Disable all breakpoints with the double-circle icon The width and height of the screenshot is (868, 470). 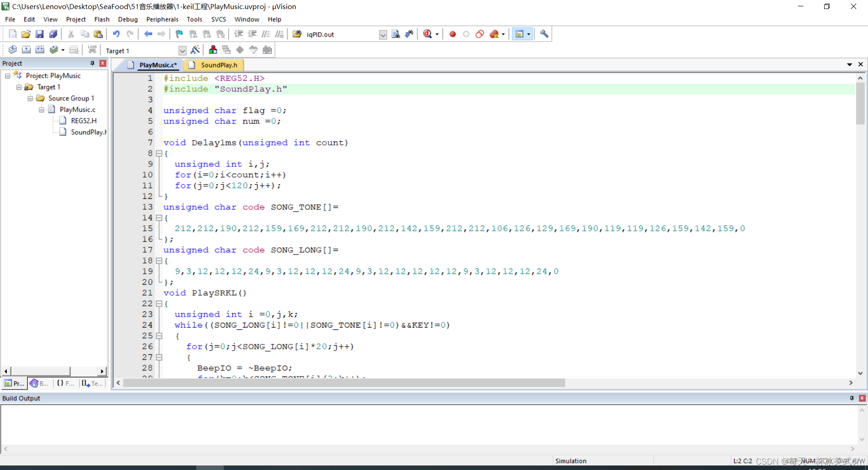click(480, 34)
